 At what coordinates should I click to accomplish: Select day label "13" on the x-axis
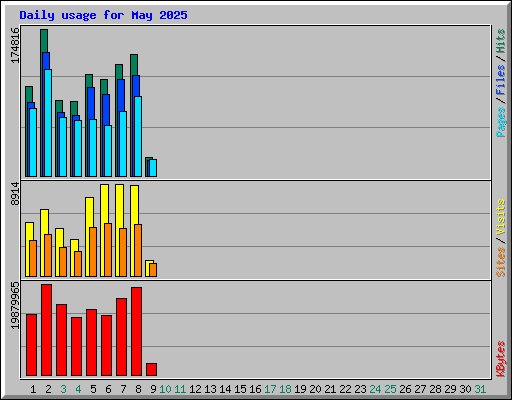(210, 389)
